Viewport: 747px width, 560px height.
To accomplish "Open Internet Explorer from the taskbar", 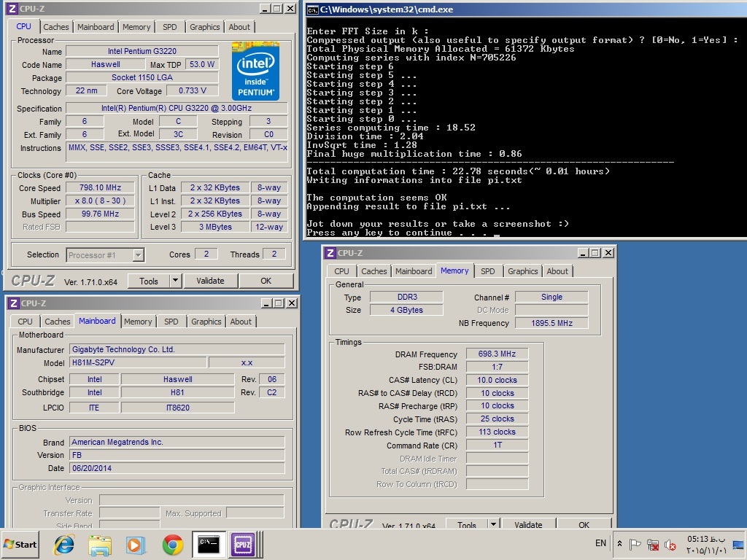I will point(64,544).
